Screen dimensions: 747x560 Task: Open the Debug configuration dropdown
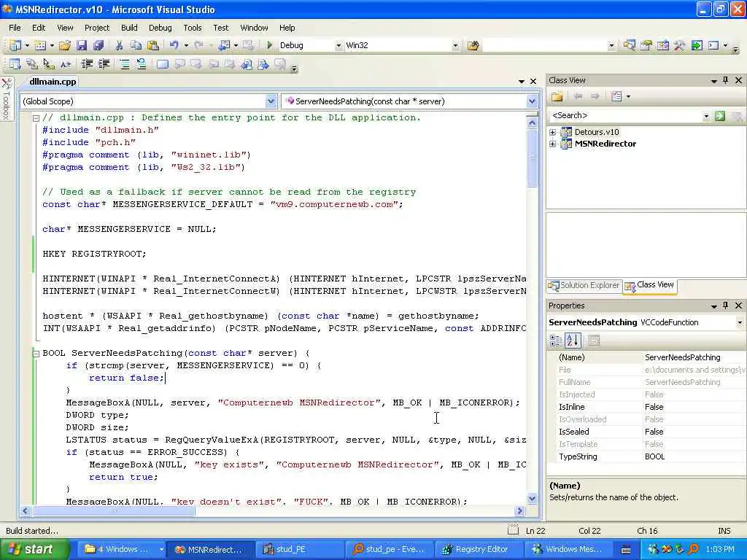[338, 46]
